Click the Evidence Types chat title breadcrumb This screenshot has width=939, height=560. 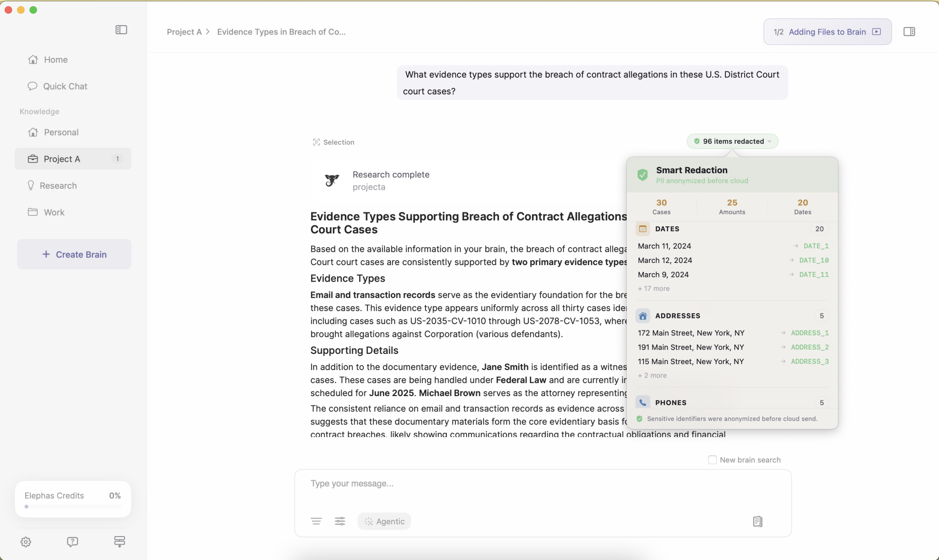tap(281, 32)
